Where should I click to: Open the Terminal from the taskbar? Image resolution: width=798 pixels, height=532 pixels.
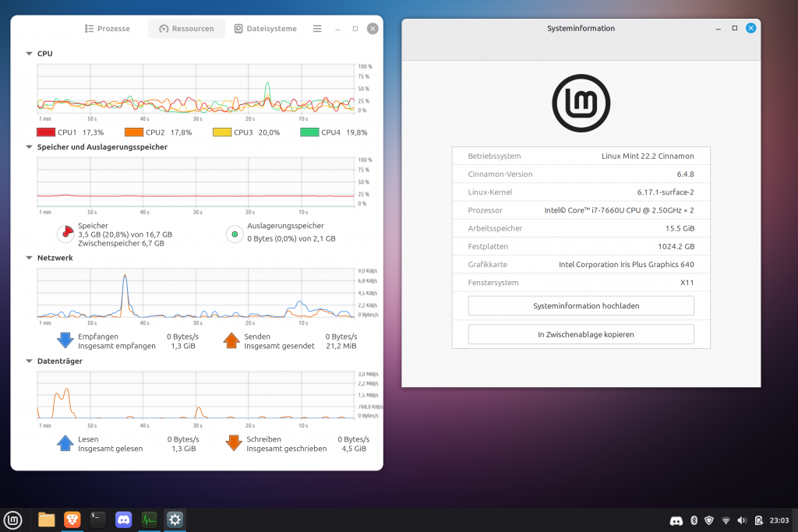coord(97,520)
